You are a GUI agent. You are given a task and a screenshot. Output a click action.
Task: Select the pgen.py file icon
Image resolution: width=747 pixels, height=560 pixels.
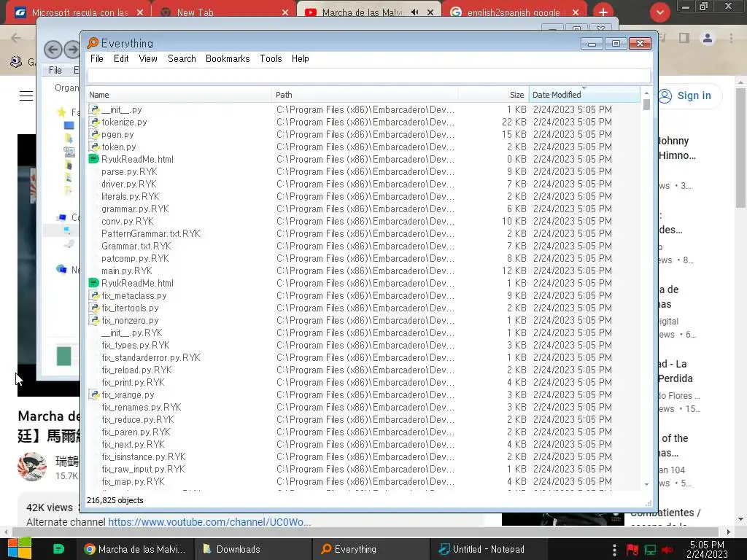point(94,134)
